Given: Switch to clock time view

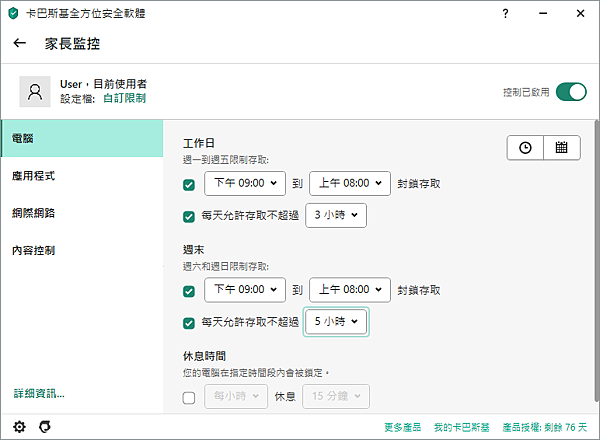Looking at the screenshot, I should coord(525,147).
